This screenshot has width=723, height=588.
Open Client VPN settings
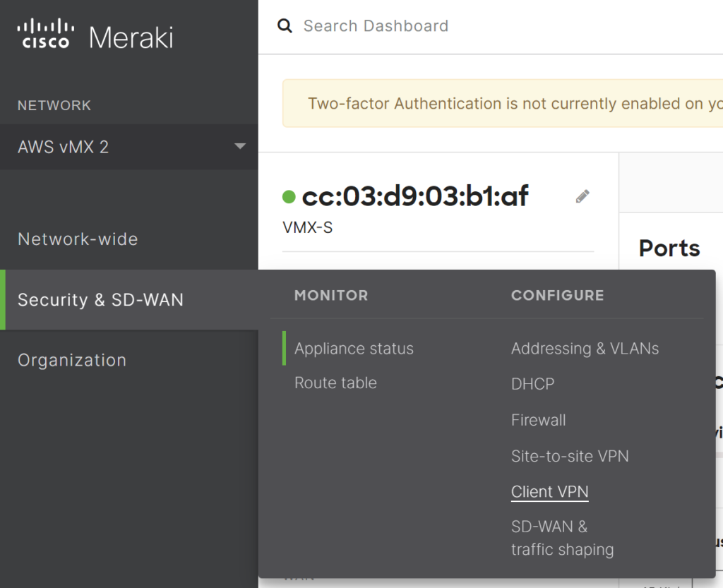[549, 491]
